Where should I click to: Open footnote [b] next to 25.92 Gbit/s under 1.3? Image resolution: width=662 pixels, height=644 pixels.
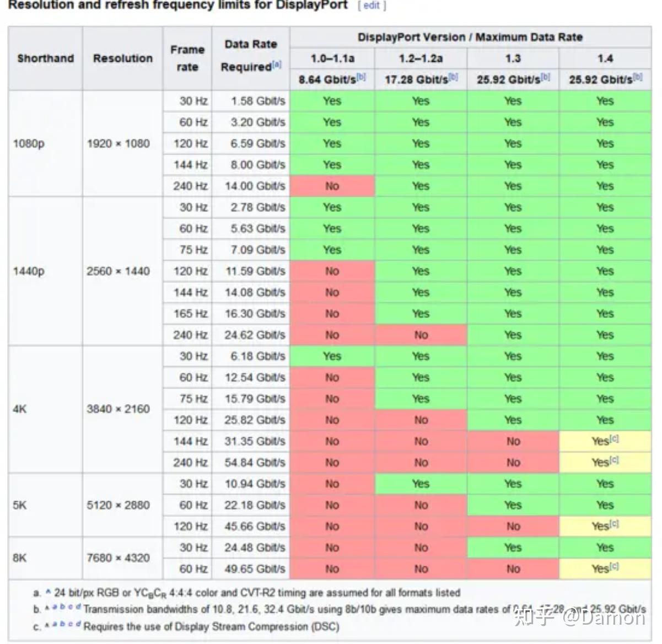pyautogui.click(x=545, y=76)
